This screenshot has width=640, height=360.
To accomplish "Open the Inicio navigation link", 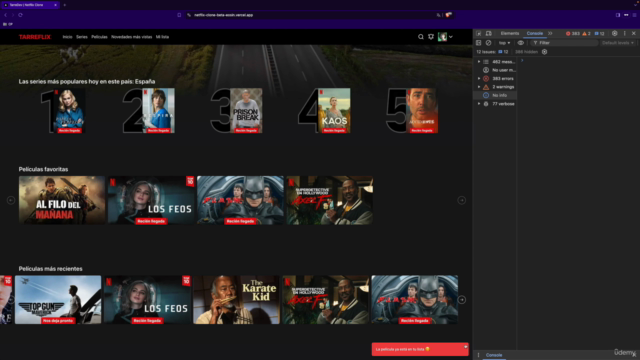I will 67,37.
